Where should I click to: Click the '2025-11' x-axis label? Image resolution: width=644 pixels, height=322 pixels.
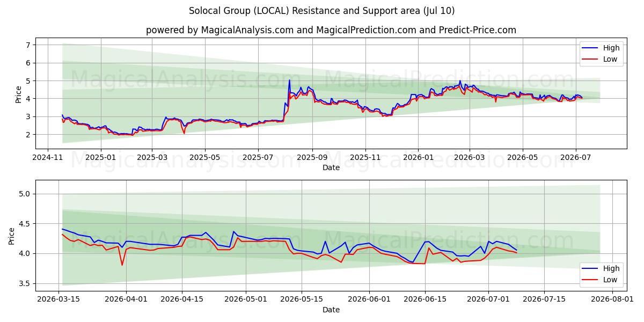[365, 158]
